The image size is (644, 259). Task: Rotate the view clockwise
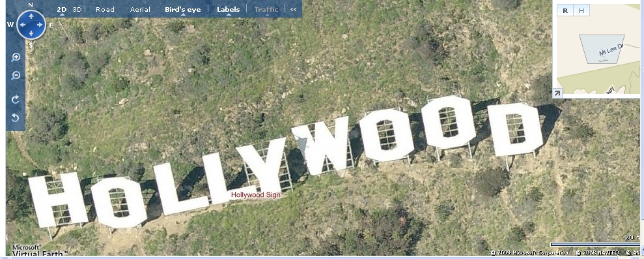click(x=16, y=99)
